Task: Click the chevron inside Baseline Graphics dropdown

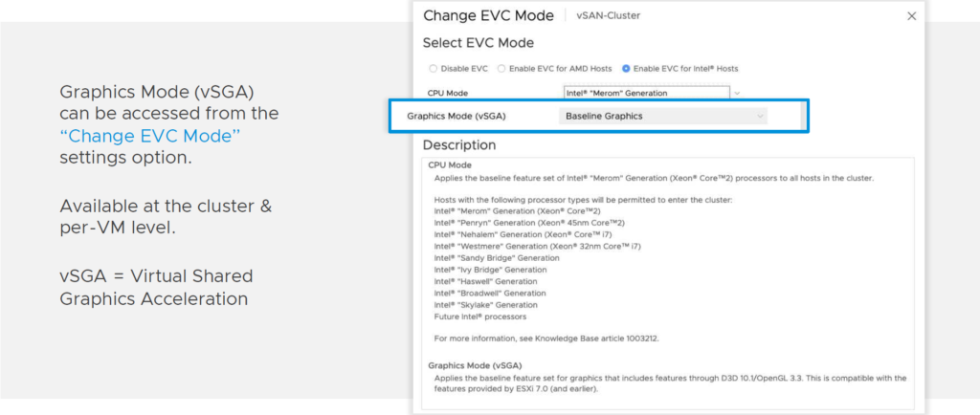Action: pyautogui.click(x=760, y=116)
